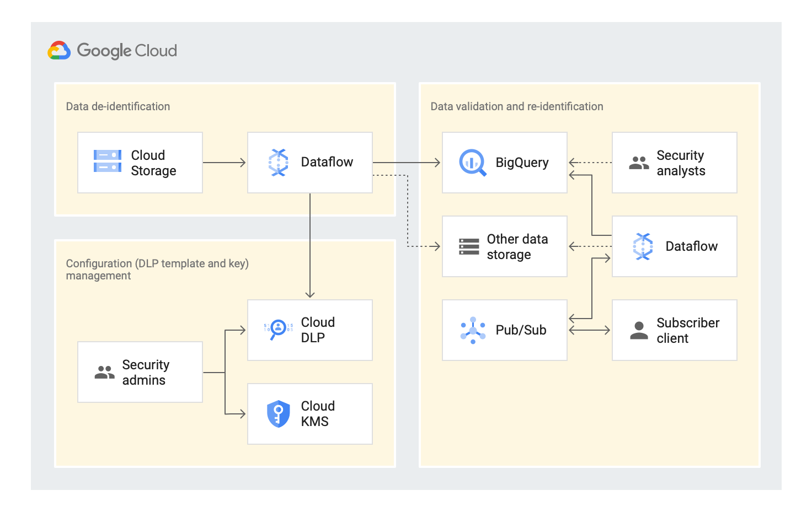
Task: Click the "Security admins" label text
Action: (x=146, y=373)
